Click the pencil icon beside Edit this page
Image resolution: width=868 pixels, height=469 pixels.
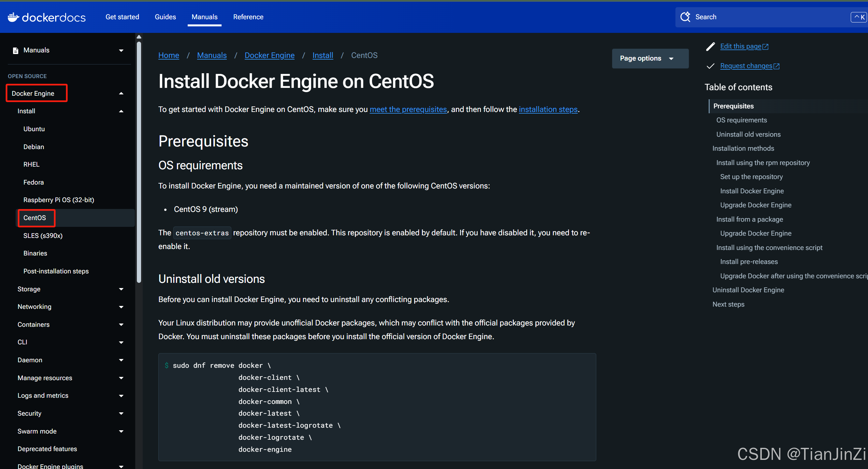711,47
